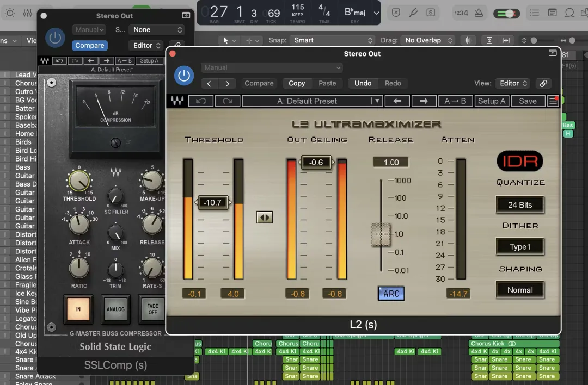588x385 pixels.
Task: Toggle the SSL FADE OFF button
Action: (x=152, y=309)
